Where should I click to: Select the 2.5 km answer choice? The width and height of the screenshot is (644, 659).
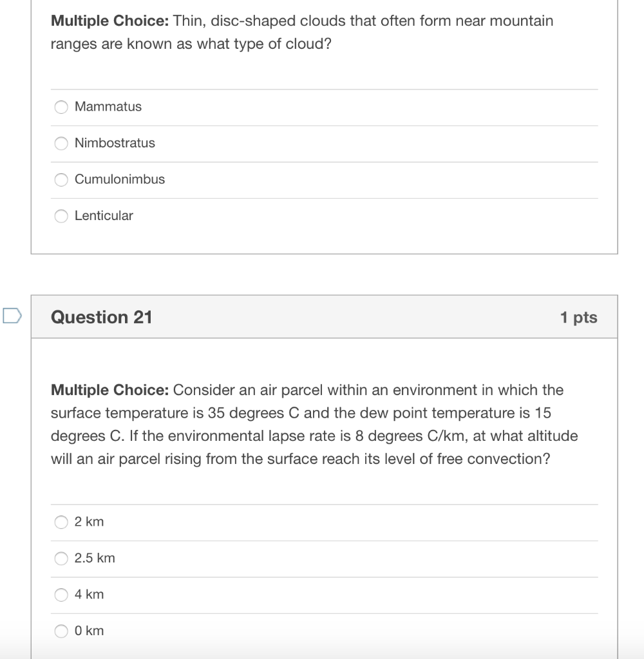(x=61, y=559)
